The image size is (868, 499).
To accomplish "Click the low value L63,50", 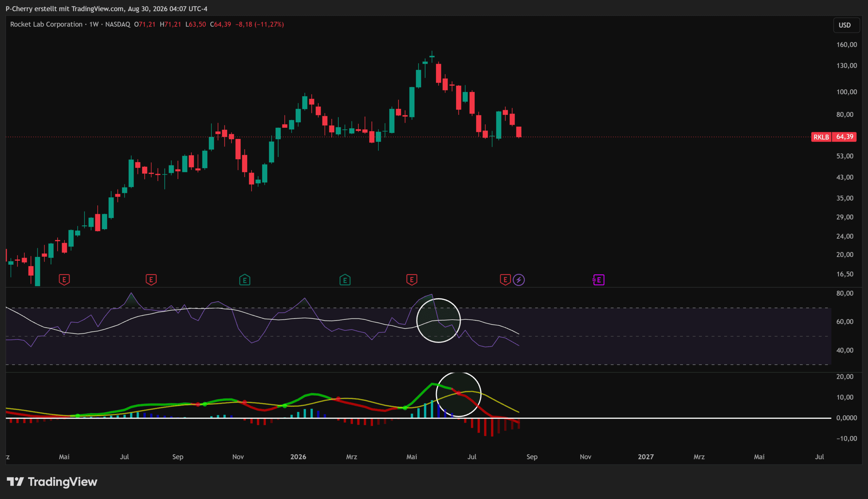I will point(196,24).
